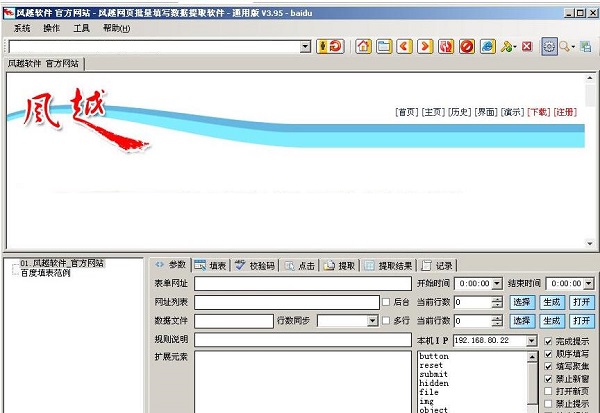
Task: Select 'submit' in element type list
Action: 433,374
